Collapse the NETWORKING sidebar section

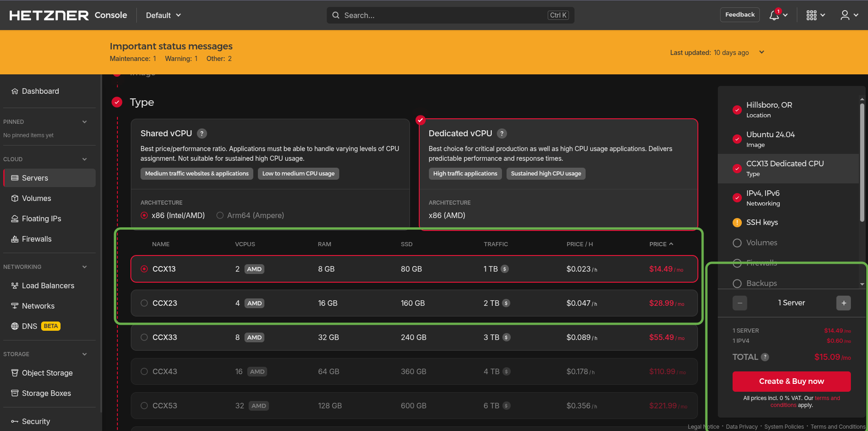(x=85, y=267)
